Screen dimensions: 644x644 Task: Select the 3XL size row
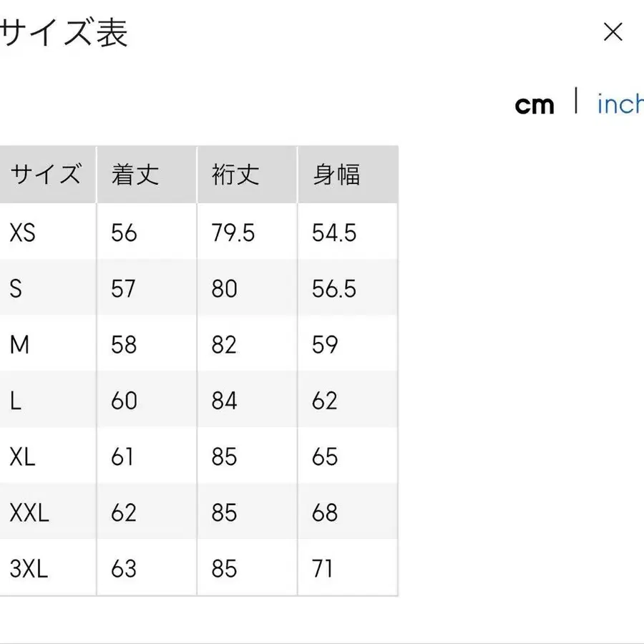click(46, 568)
